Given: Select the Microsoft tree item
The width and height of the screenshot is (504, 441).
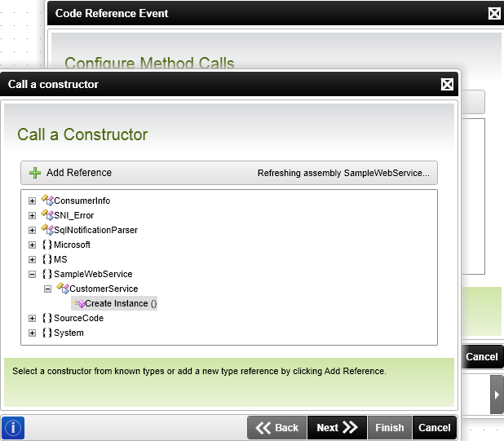Looking at the screenshot, I should pyautogui.click(x=72, y=245).
